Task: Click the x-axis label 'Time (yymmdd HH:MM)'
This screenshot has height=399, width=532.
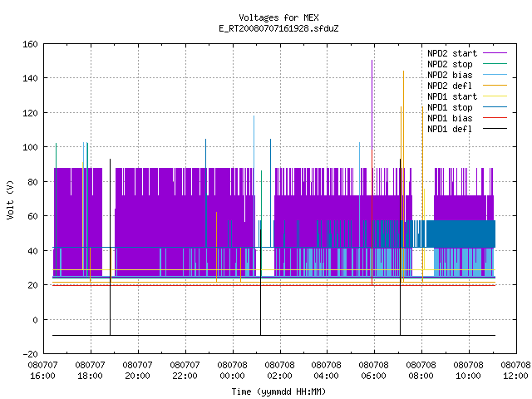Action: (x=278, y=392)
